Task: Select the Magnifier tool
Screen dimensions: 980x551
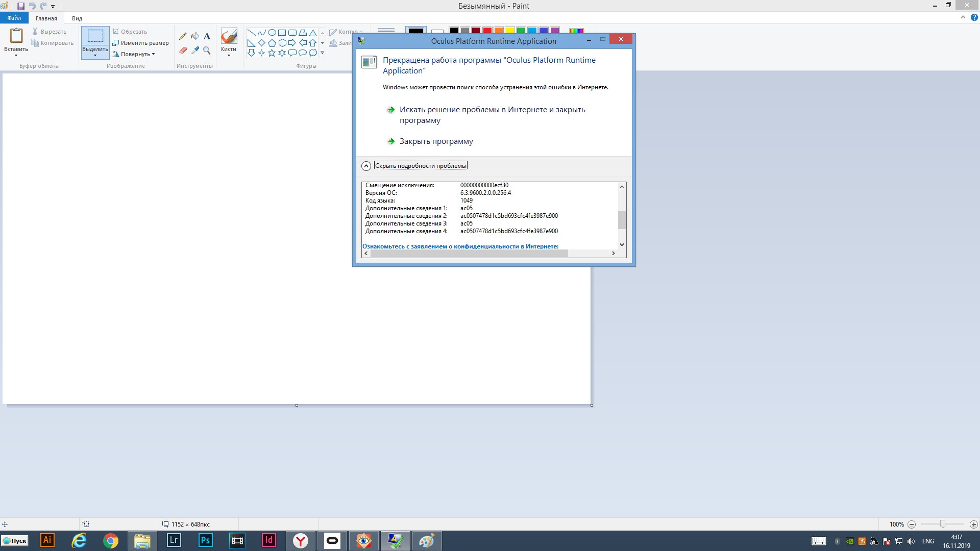Action: pyautogui.click(x=207, y=50)
